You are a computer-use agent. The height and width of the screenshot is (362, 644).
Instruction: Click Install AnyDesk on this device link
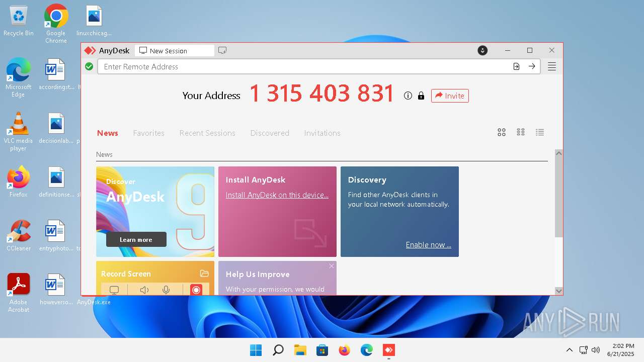pyautogui.click(x=277, y=195)
